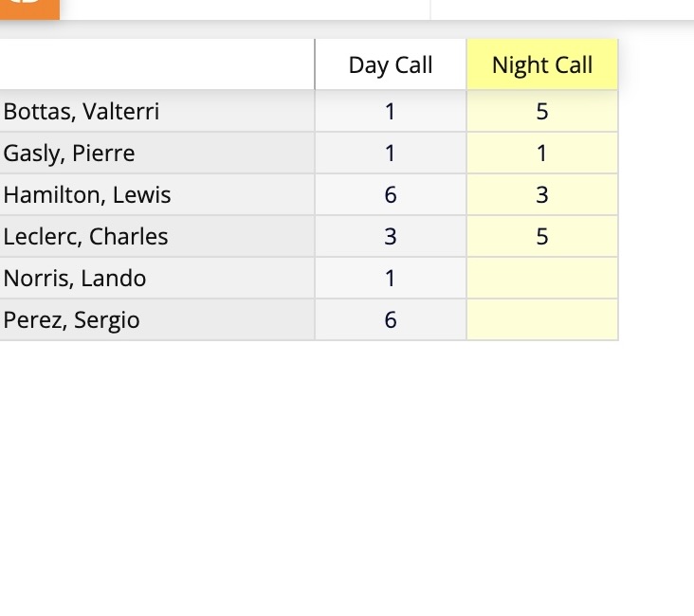Image resolution: width=694 pixels, height=616 pixels.
Task: Click the Hamilton, Lewis row name
Action: tap(87, 195)
